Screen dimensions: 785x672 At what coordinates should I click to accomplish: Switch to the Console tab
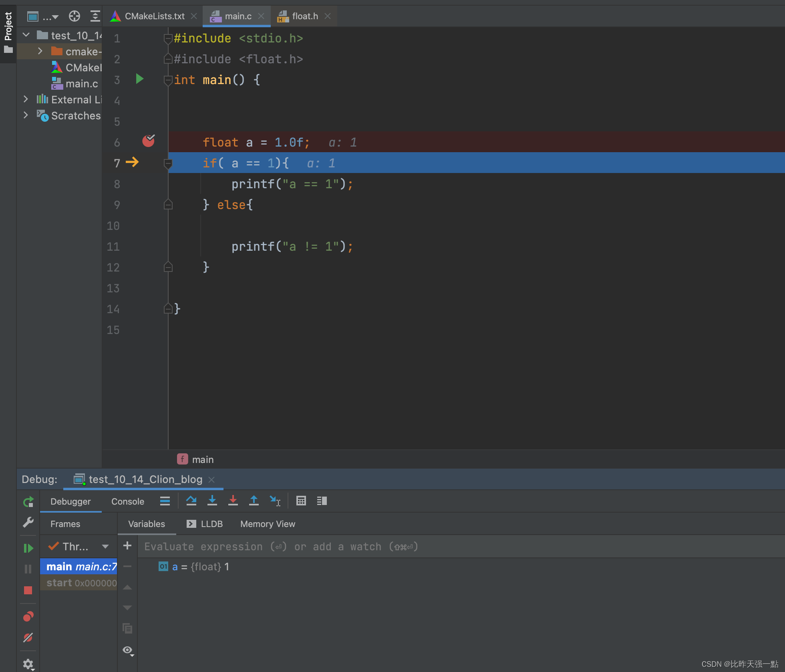(127, 501)
